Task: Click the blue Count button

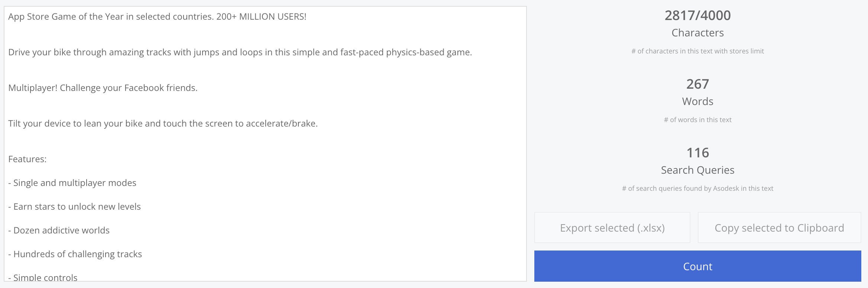Action: (x=697, y=266)
